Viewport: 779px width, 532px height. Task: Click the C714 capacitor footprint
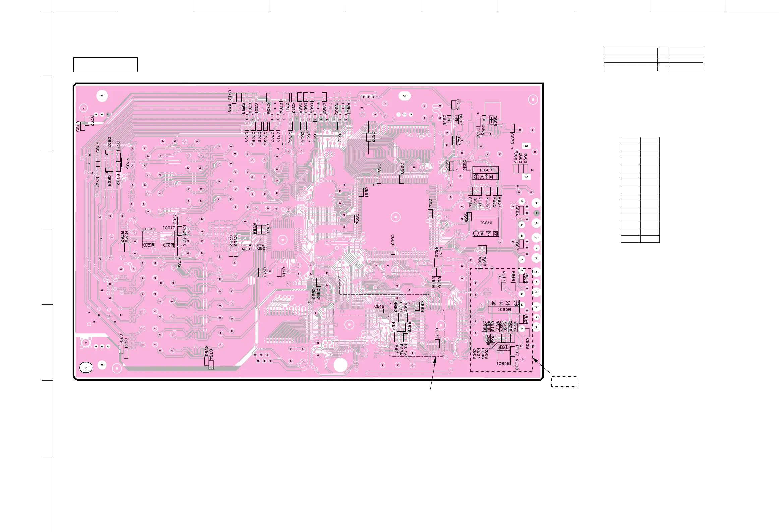(279, 272)
